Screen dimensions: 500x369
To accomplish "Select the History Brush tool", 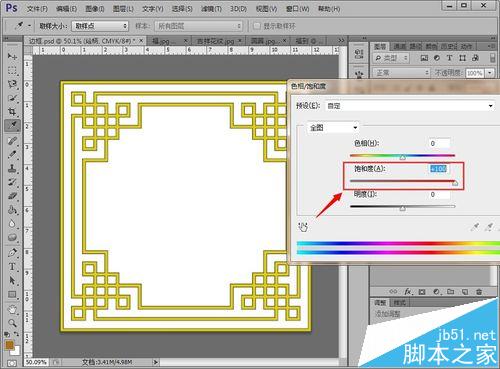I will tap(12, 182).
